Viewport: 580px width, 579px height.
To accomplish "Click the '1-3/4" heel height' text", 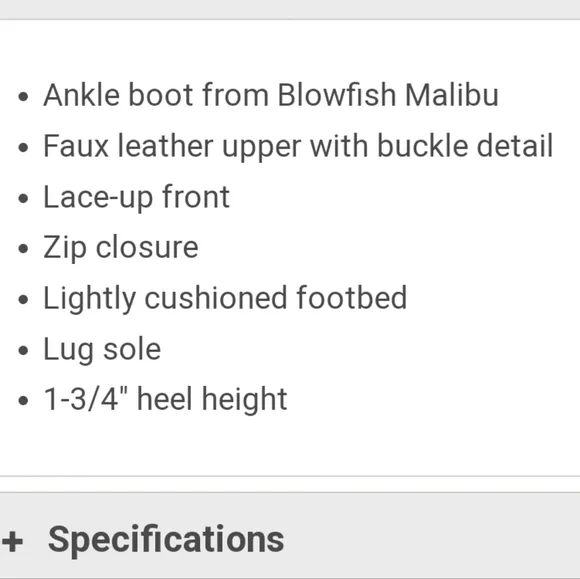I will (x=165, y=400).
